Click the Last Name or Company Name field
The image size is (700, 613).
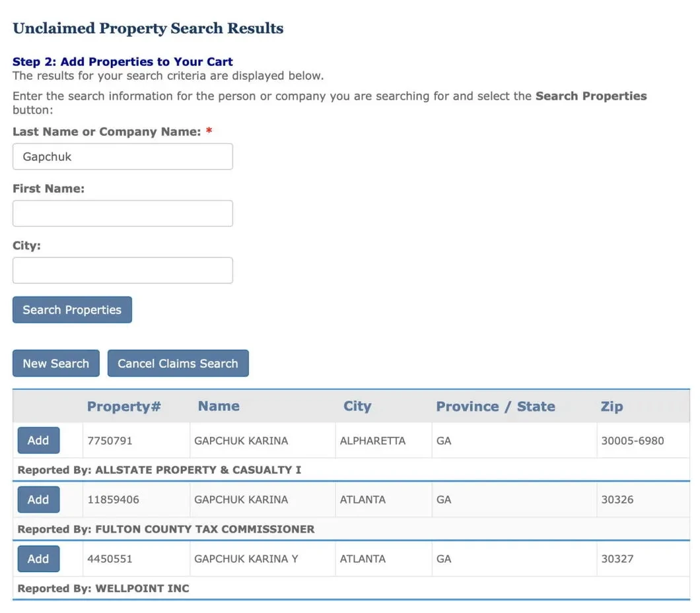122,156
